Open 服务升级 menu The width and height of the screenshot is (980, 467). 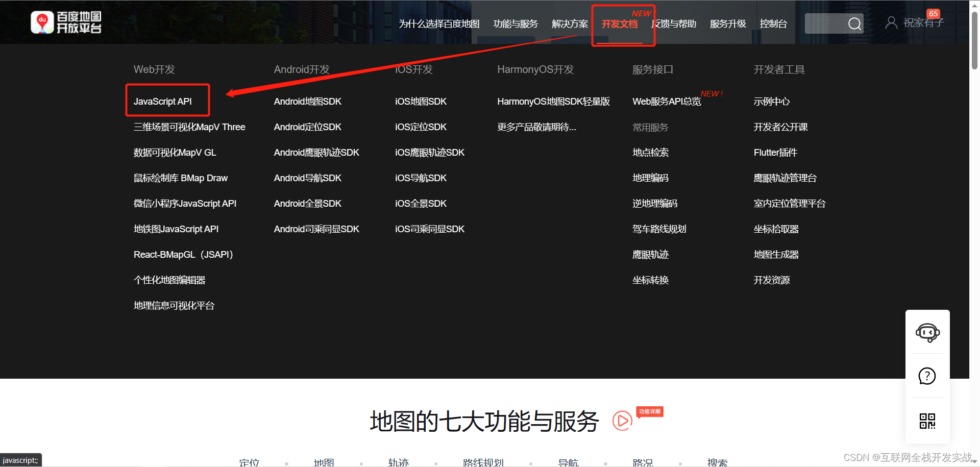pos(728,24)
